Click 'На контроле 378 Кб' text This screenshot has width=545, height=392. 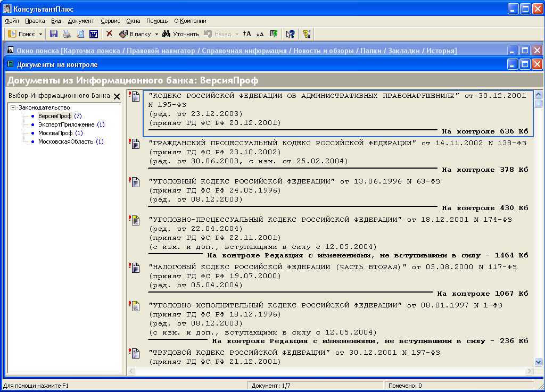[x=485, y=170]
